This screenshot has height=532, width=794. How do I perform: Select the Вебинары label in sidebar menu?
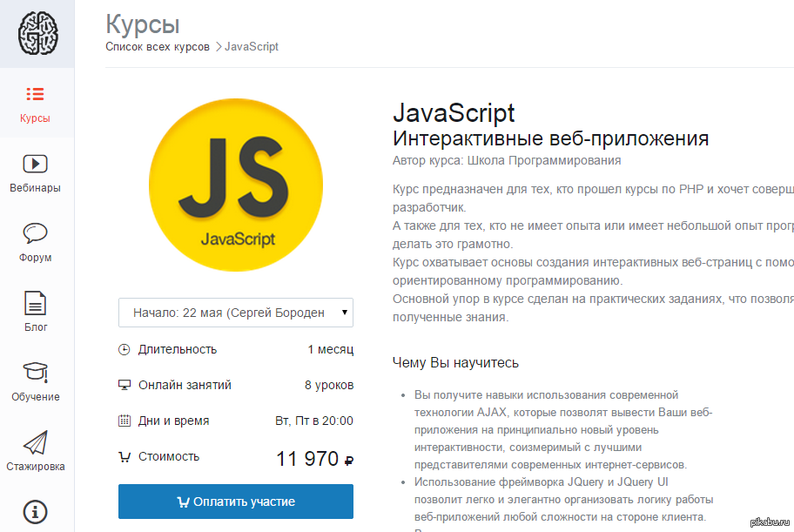[x=35, y=188]
